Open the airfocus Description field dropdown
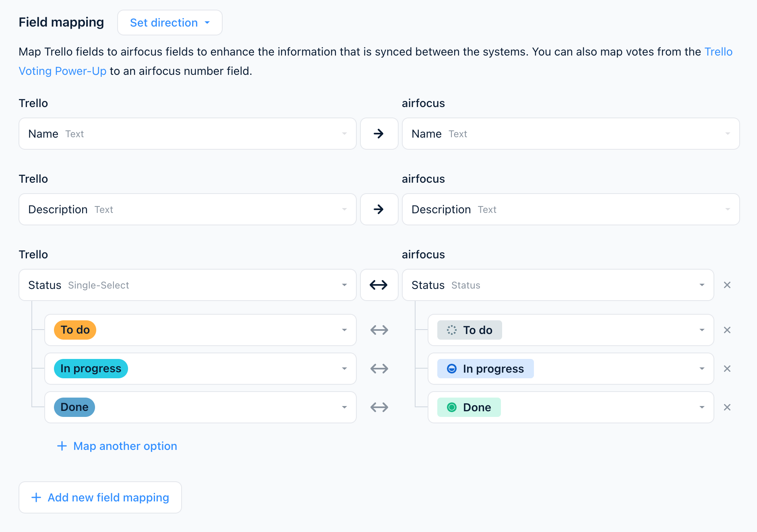The width and height of the screenshot is (757, 532). pos(571,209)
